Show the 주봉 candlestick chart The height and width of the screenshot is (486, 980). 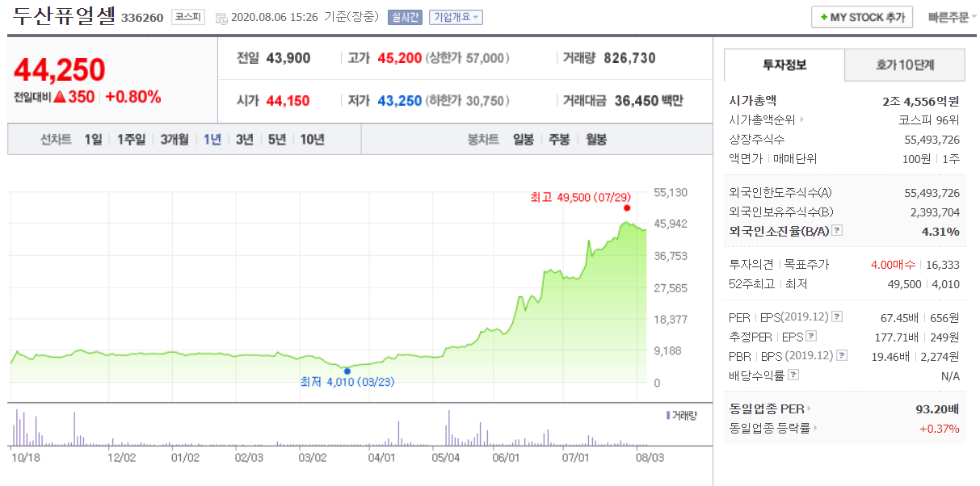pyautogui.click(x=559, y=140)
